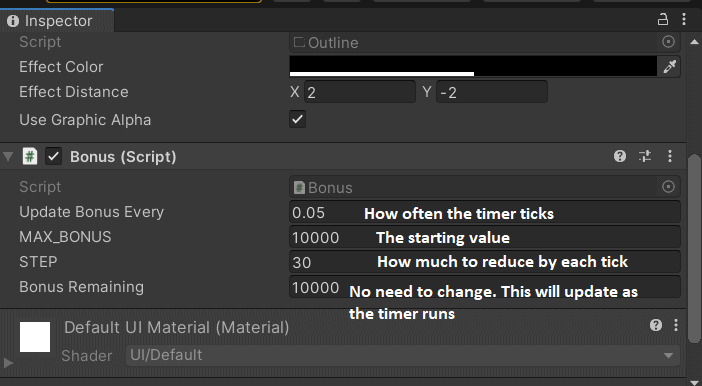Open Default UI Material options menu
The image size is (702, 386).
coord(676,325)
